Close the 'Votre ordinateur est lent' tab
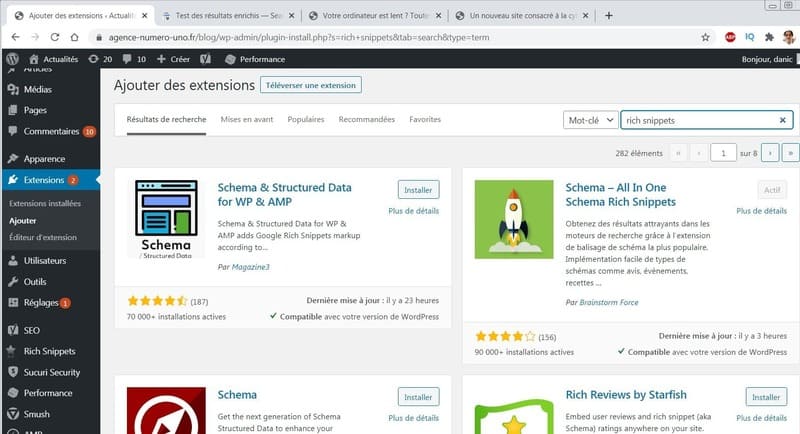This screenshot has width=800, height=434. 438,16
